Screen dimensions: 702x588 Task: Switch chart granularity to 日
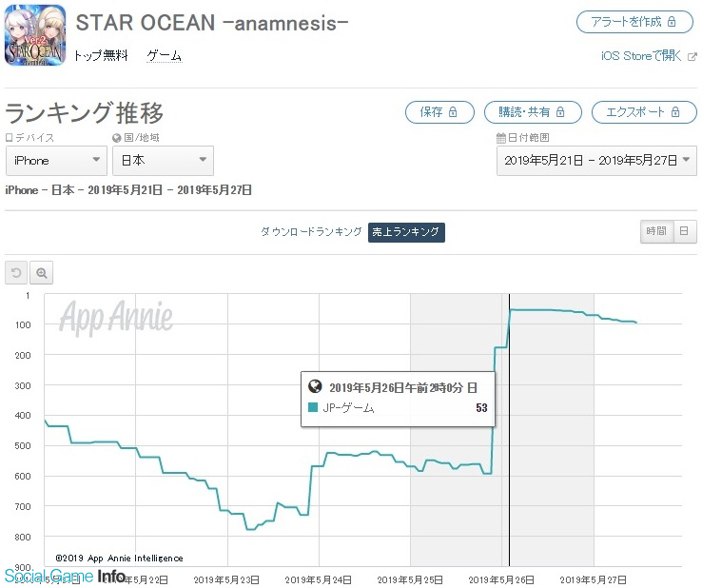(x=684, y=231)
